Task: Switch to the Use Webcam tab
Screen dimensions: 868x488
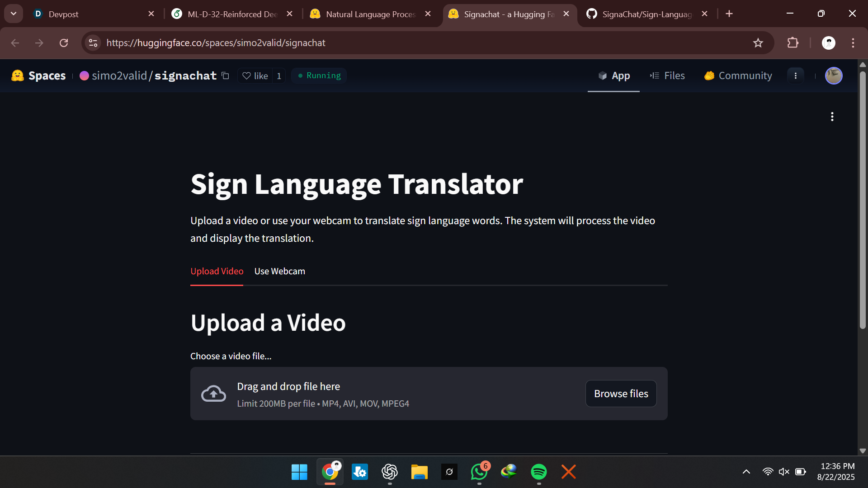Action: (x=279, y=271)
